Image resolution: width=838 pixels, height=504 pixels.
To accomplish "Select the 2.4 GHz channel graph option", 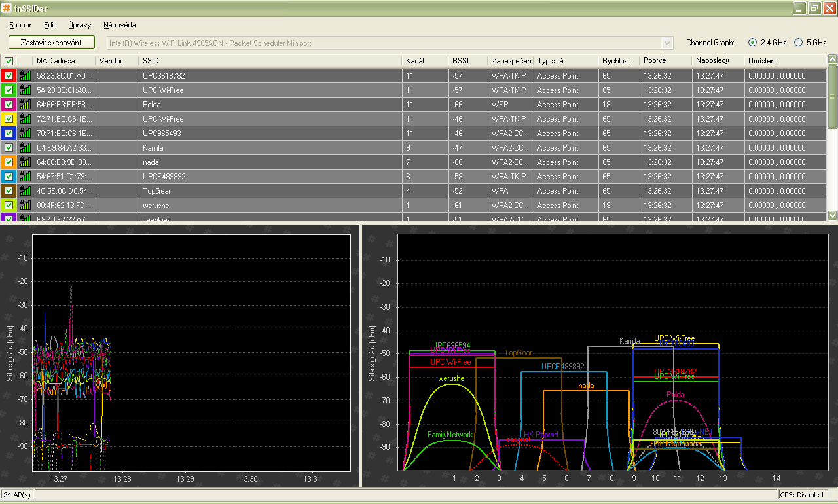I will 752,43.
